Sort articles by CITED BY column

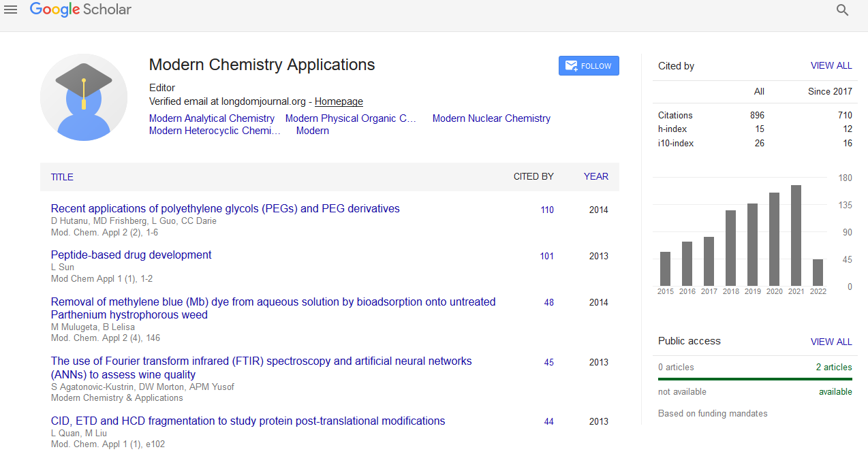[x=533, y=177]
